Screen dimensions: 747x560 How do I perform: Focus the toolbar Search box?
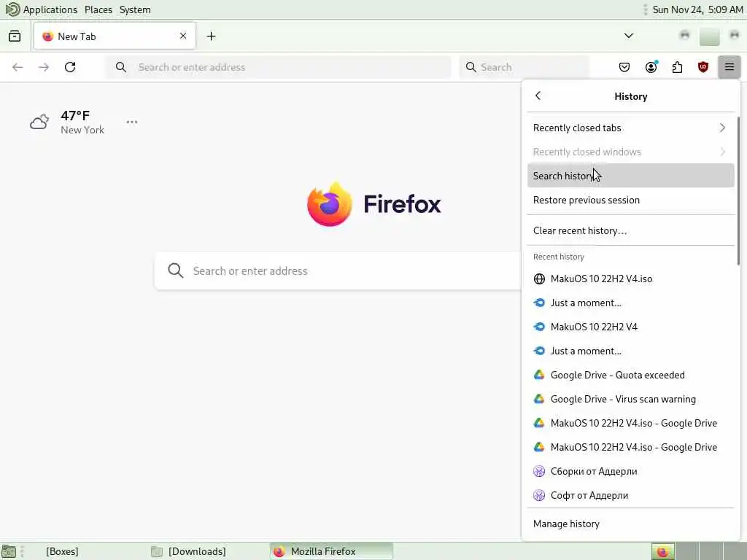tap(524, 67)
